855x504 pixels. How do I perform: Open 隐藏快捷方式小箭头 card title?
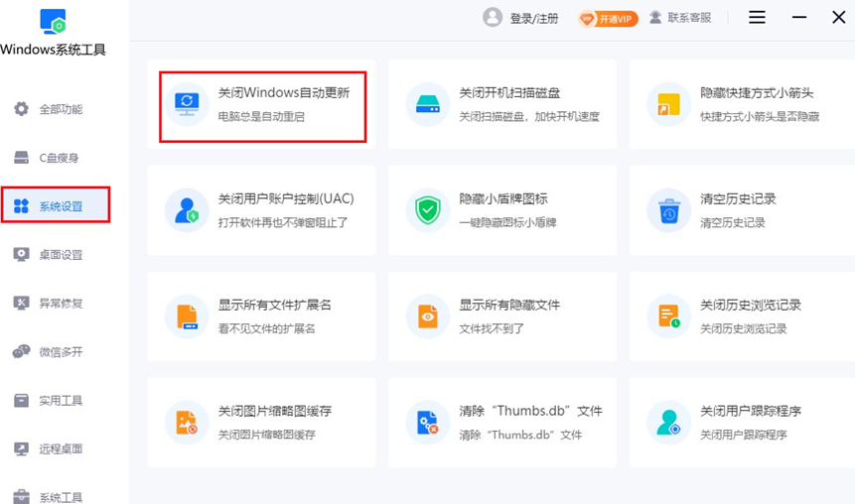(757, 92)
